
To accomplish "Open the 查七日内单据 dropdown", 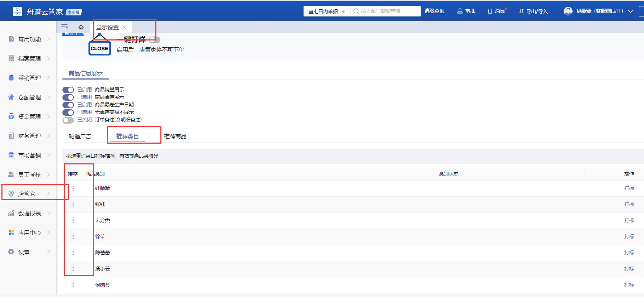I will (x=326, y=11).
